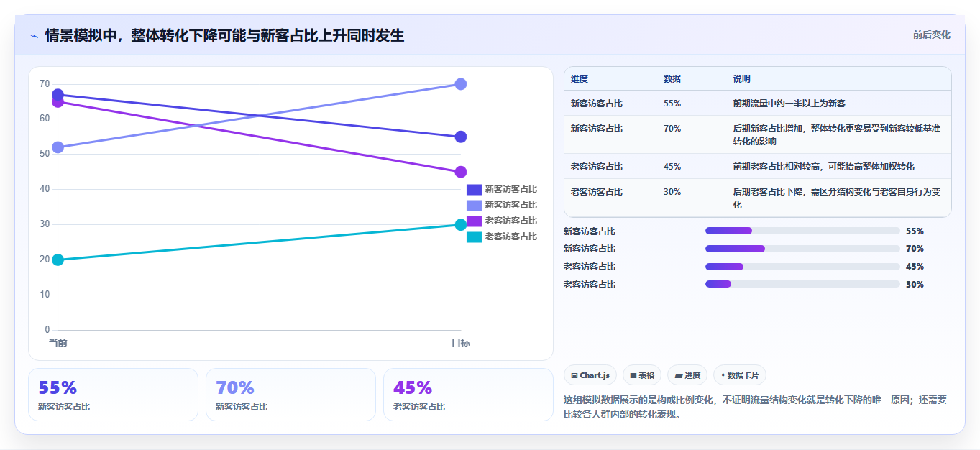The image size is (980, 450).
Task: Click 老客访客占比 in the table's 30% row
Action: click(x=597, y=192)
